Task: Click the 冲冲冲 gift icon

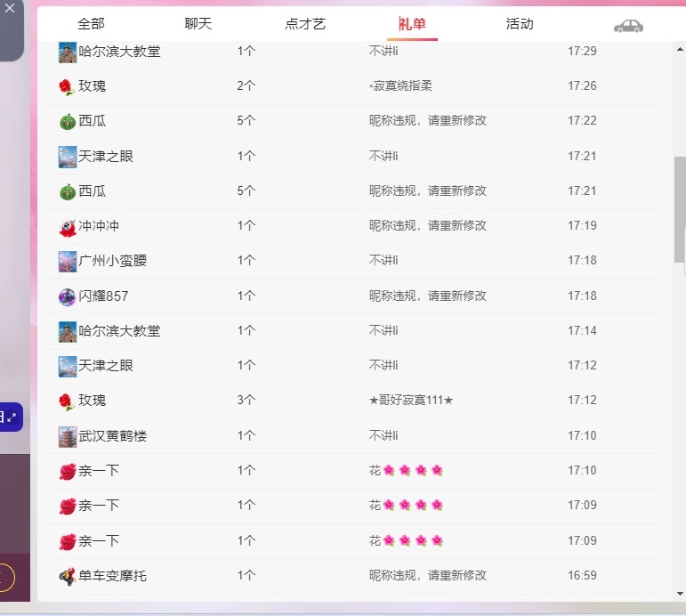Action: pos(68,226)
